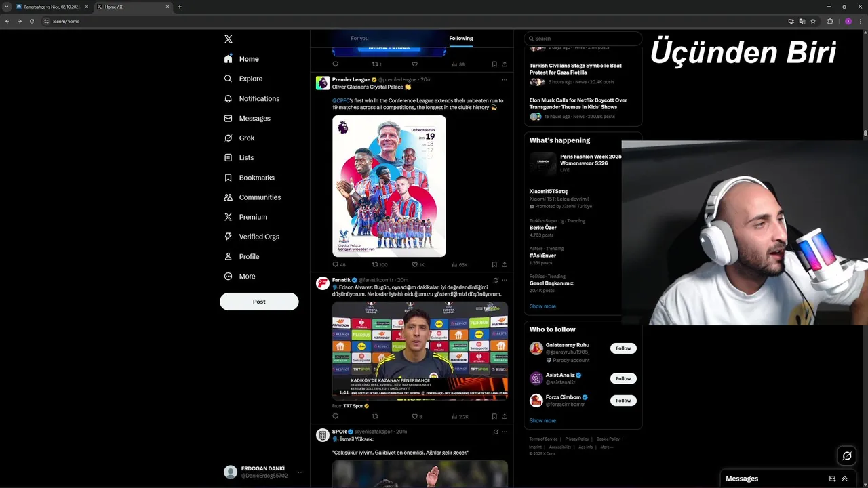Image resolution: width=868 pixels, height=488 pixels.
Task: Compose a new message in Messages drawer
Action: click(832, 479)
